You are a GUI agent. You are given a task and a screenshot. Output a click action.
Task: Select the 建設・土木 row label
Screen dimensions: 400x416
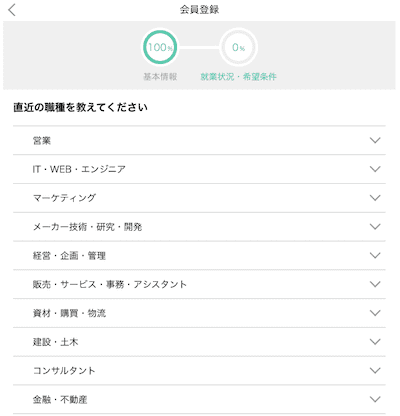(x=55, y=342)
